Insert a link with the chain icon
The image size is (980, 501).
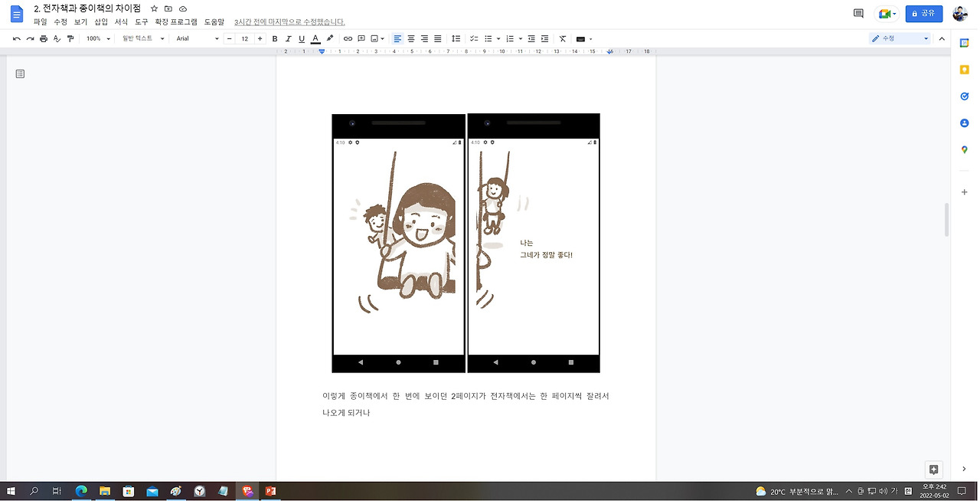coord(348,38)
